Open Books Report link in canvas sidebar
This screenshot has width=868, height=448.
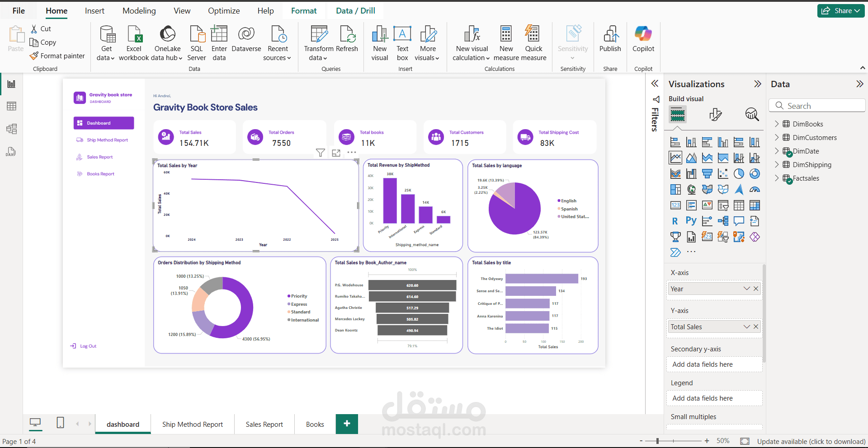pos(96,174)
